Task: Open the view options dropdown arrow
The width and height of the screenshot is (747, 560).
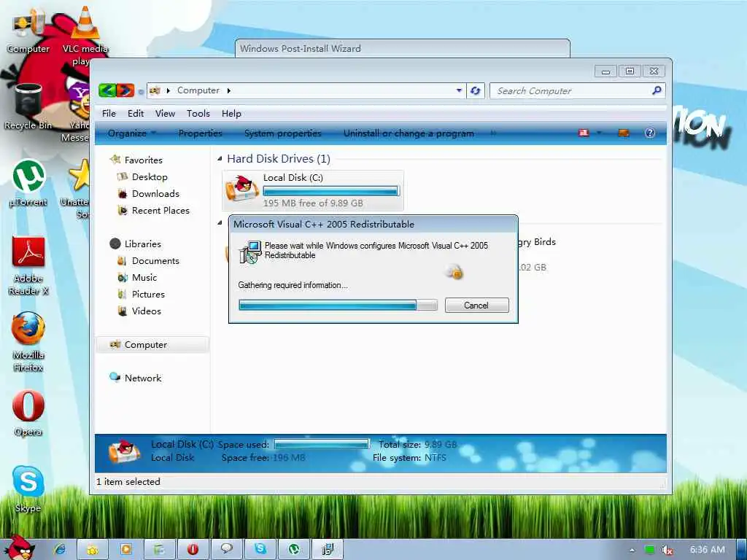Action: click(x=599, y=133)
